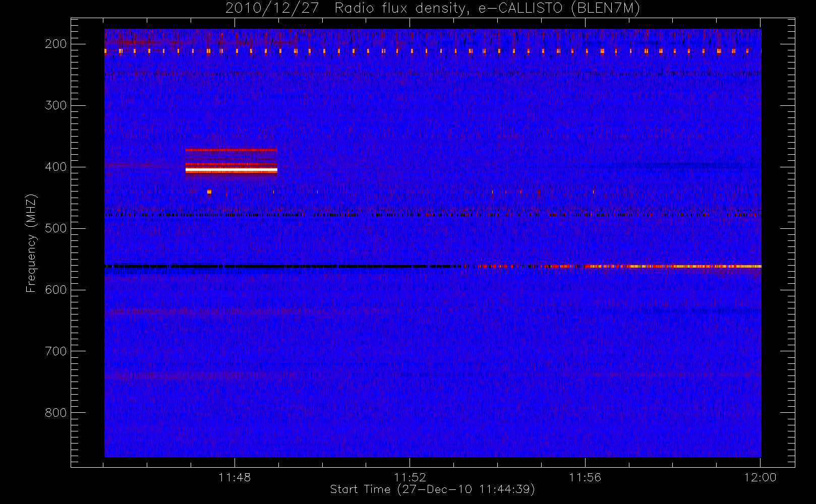Click the bright white burst near 400 MHz

231,170
